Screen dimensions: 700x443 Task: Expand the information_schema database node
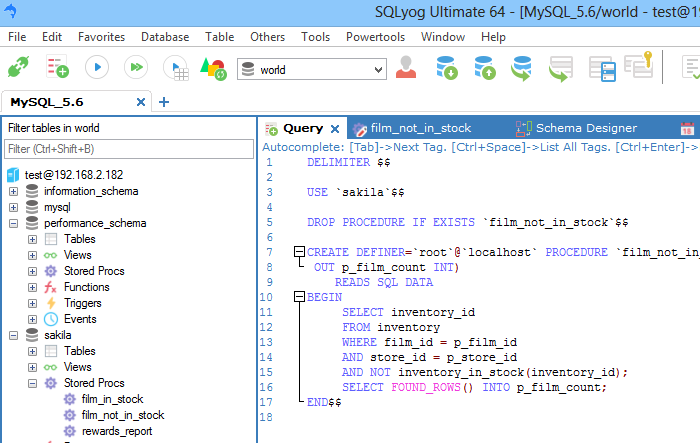click(13, 191)
